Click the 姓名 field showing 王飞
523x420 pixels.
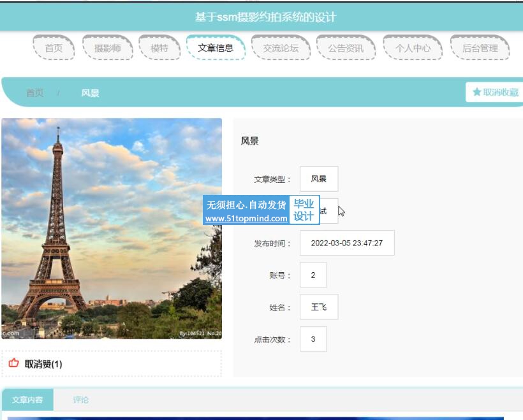318,307
